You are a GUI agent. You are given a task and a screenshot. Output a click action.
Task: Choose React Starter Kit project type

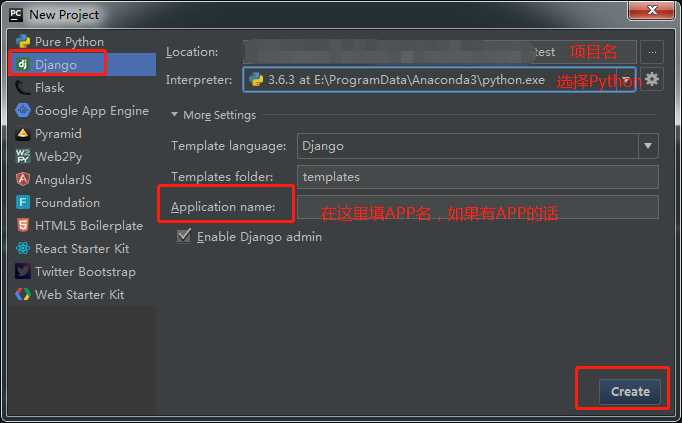coord(83,249)
